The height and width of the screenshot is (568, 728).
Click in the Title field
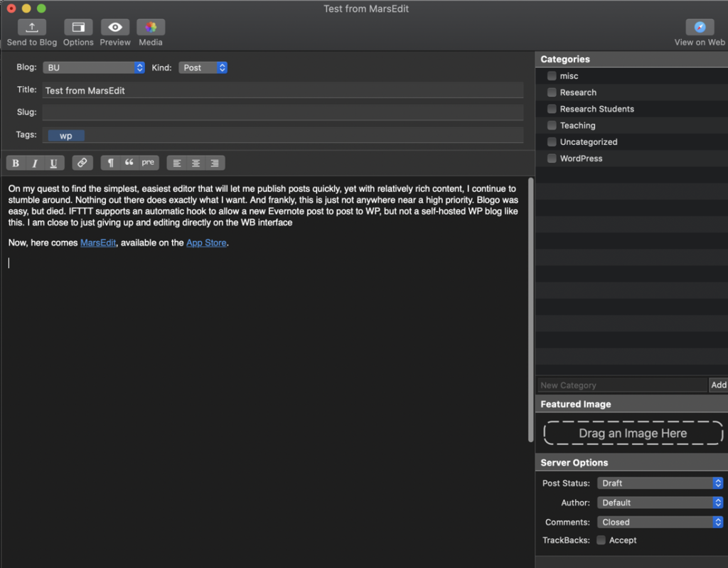(x=283, y=90)
